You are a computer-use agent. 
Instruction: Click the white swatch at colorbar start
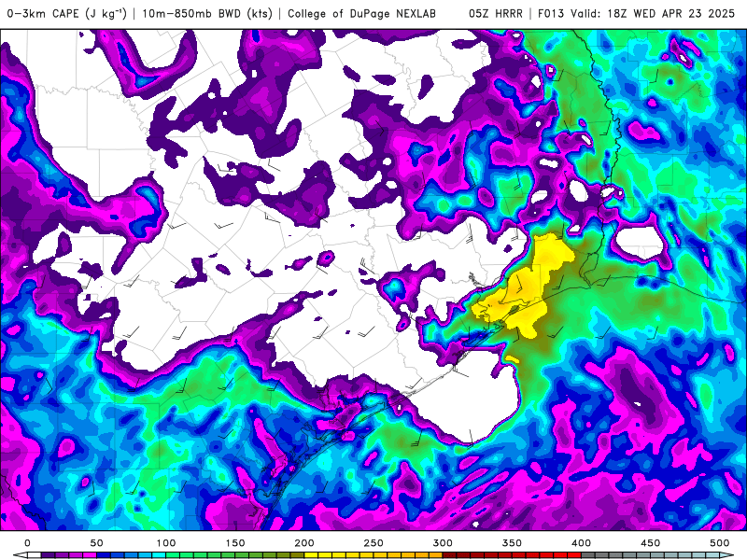34,555
